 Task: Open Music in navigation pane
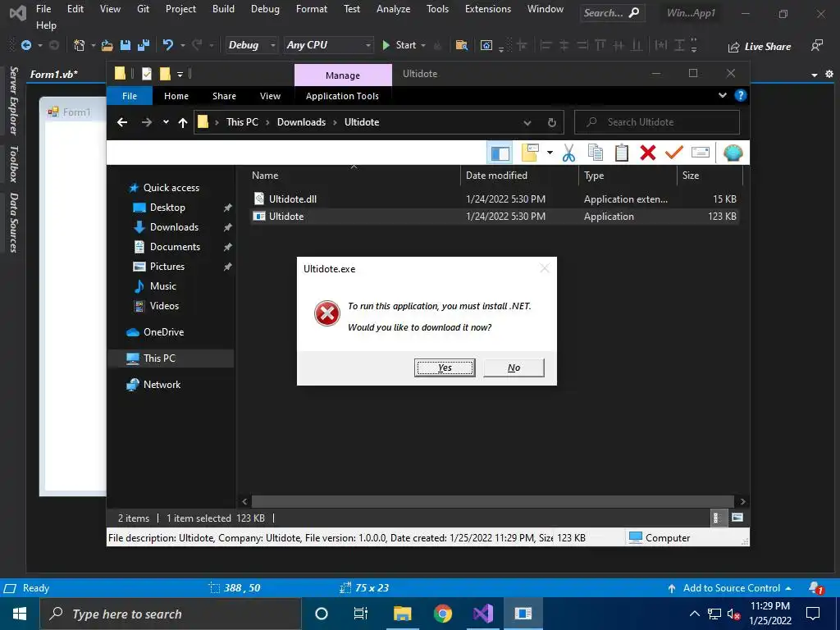(163, 286)
